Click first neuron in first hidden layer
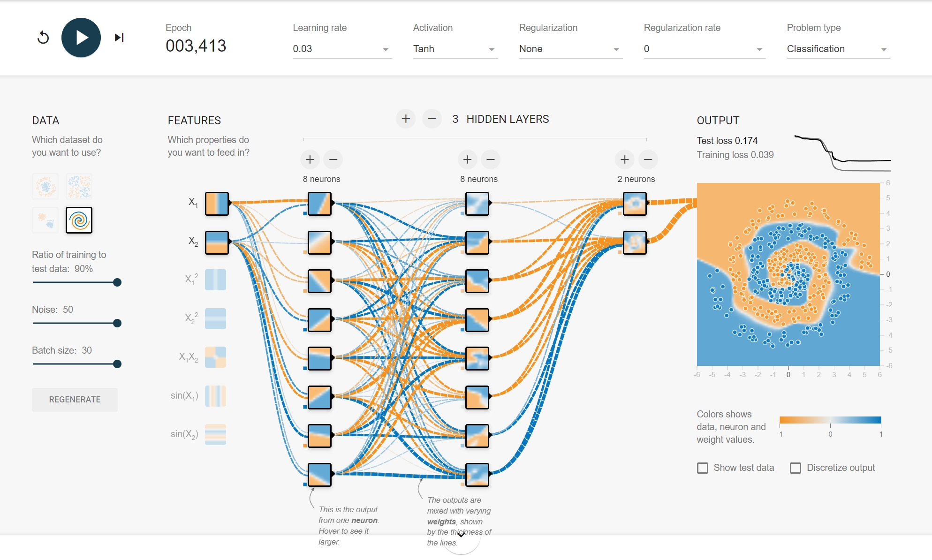Screen dimensions: 932x560 pos(319,204)
